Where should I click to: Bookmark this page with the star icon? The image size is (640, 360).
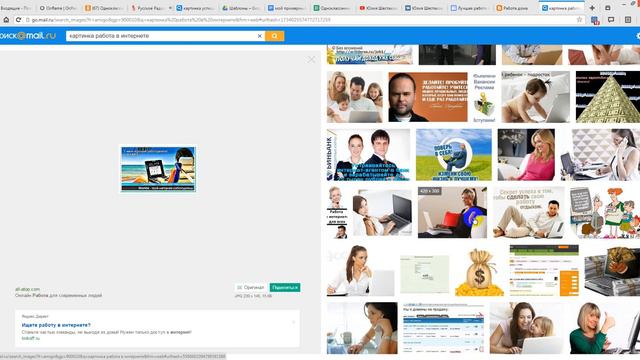(x=579, y=20)
